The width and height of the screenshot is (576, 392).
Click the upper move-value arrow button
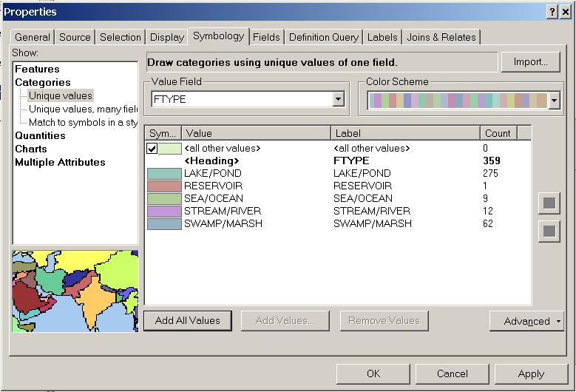pos(549,203)
